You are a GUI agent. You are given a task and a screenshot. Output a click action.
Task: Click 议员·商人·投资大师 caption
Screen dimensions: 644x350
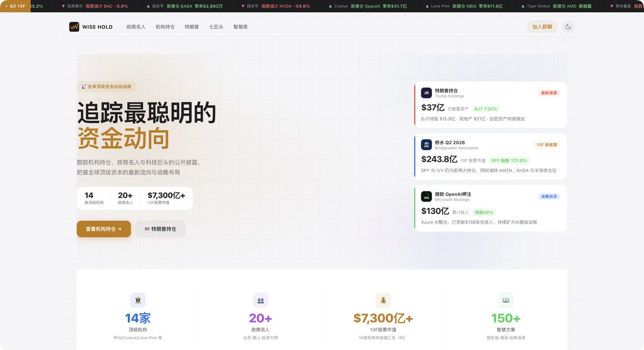click(260, 338)
